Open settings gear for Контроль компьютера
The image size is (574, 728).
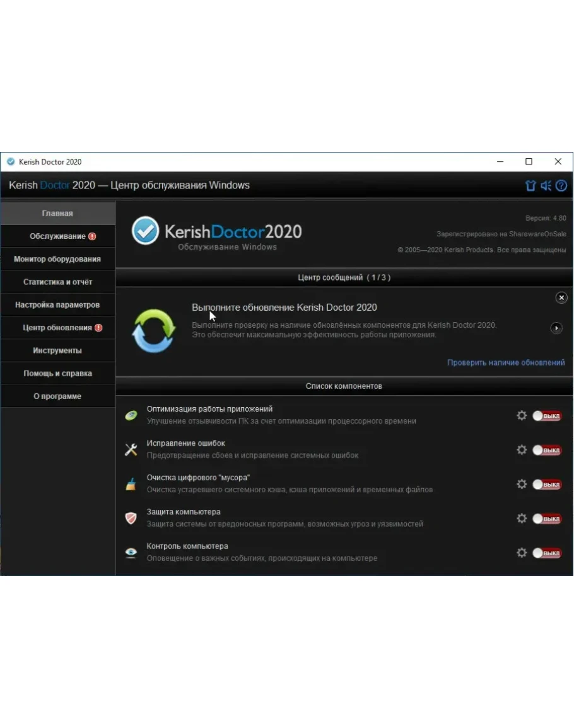pyautogui.click(x=522, y=553)
